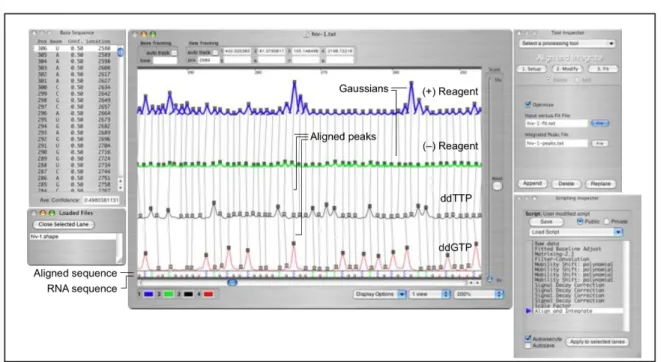Click the lane 2 green color swatch
This screenshot has height=362, width=661.
click(x=169, y=294)
